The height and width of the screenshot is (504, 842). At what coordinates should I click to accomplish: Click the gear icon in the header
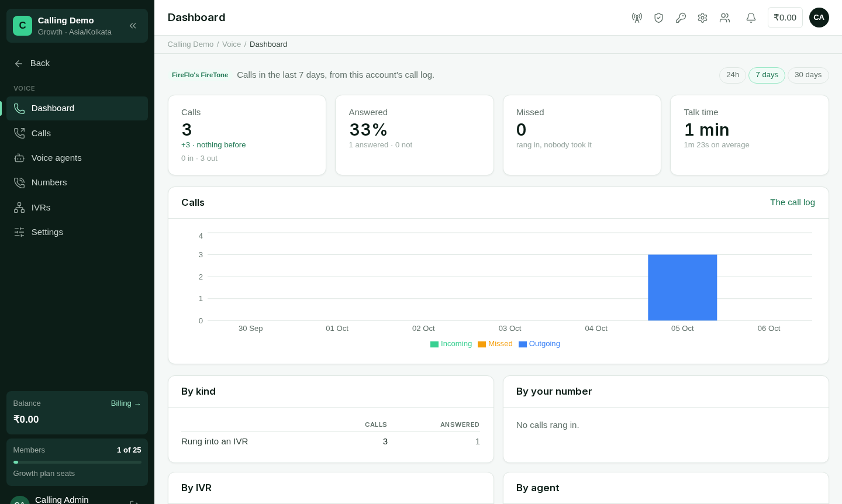coord(702,18)
